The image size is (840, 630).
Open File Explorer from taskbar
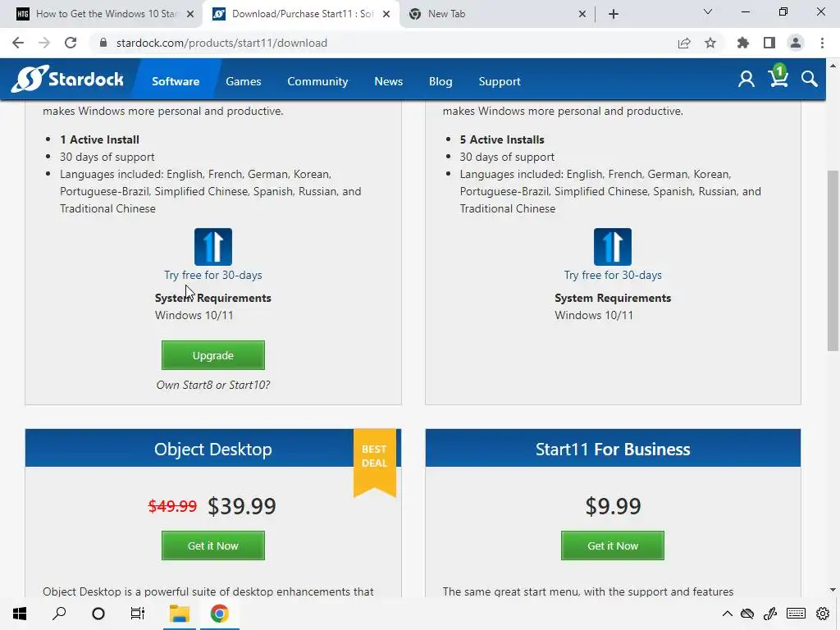tap(180, 614)
